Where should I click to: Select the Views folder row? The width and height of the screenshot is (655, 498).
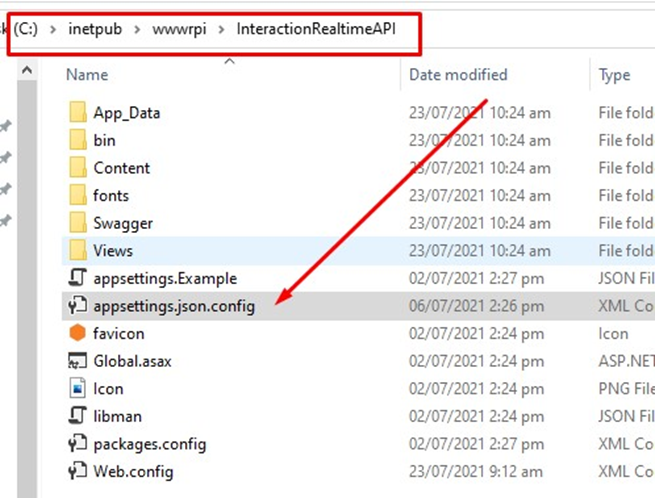point(113,251)
